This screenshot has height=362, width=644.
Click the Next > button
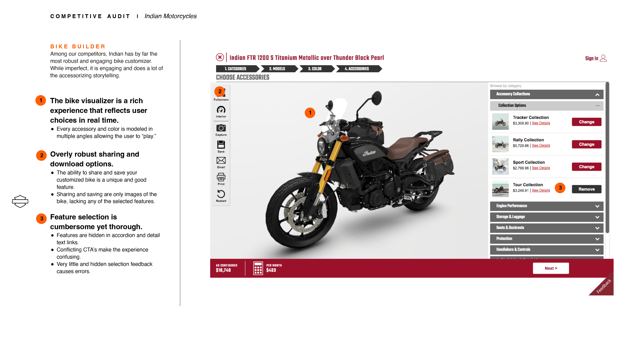click(551, 268)
